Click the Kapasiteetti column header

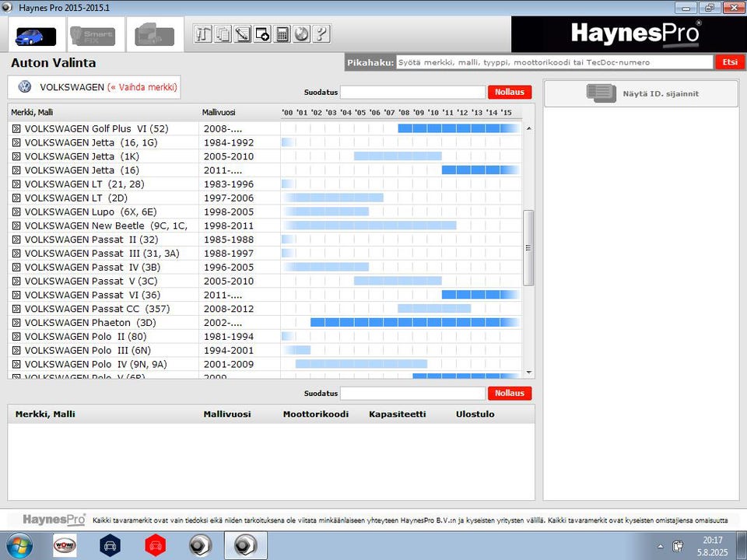click(398, 414)
